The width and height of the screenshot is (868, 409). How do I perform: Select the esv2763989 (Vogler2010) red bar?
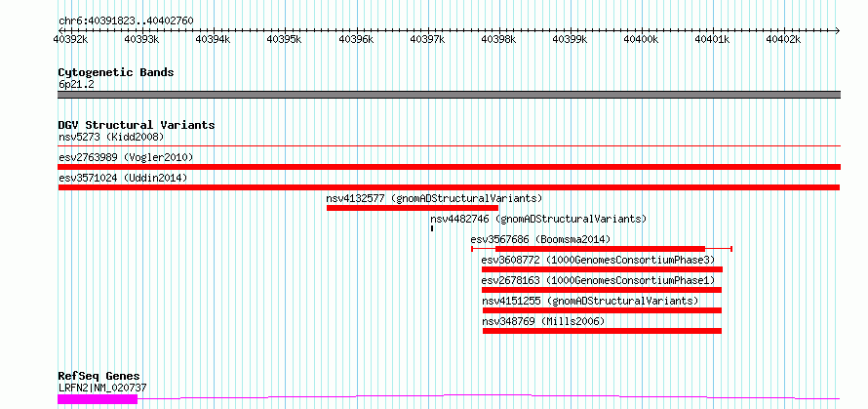(449, 167)
